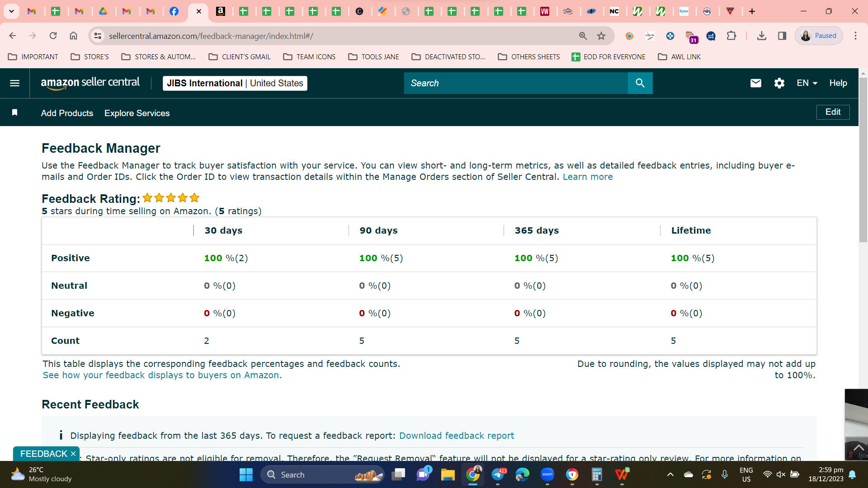Click Explore Services in the nav bar
This screenshot has height=488, width=868.
click(137, 113)
